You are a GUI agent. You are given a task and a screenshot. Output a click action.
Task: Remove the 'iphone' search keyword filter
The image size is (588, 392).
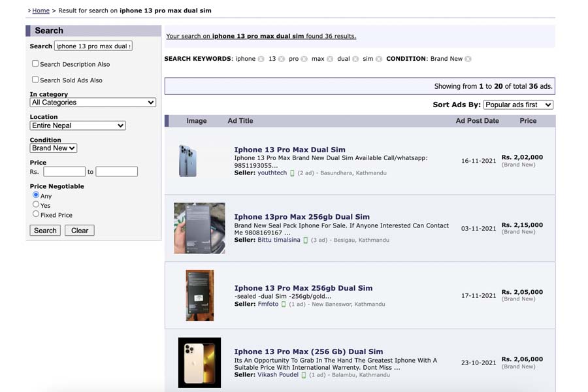coord(261,59)
